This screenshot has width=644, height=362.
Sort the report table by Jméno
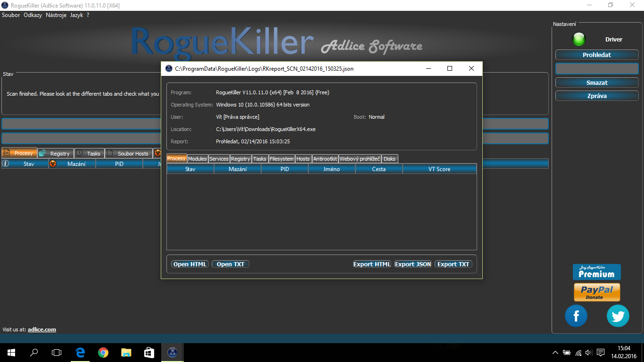332,169
